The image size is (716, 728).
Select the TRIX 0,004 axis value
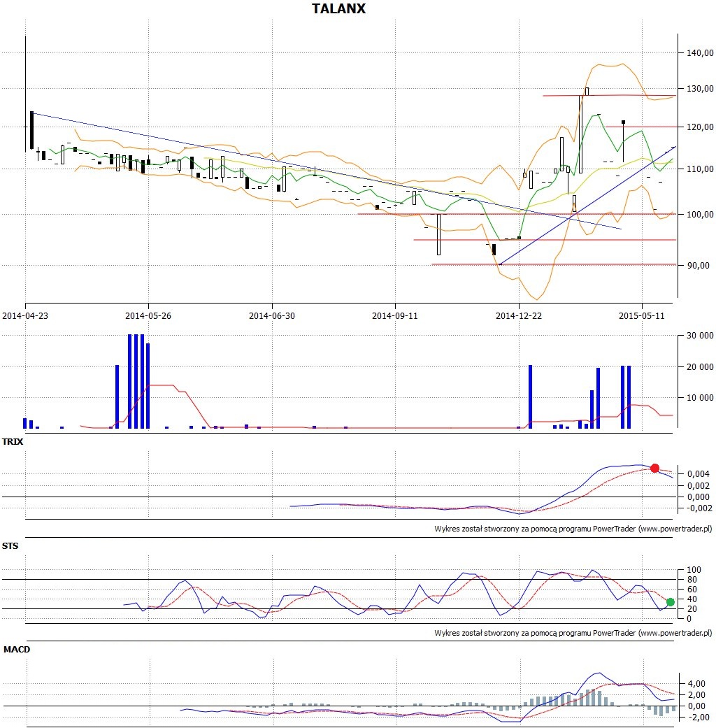[x=699, y=474]
